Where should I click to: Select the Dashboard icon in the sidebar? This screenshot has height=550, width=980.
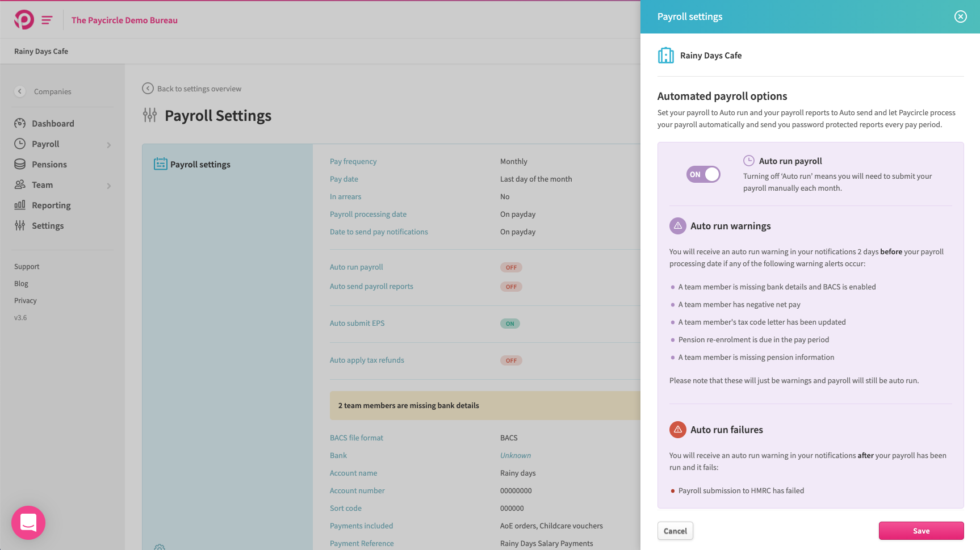20,123
